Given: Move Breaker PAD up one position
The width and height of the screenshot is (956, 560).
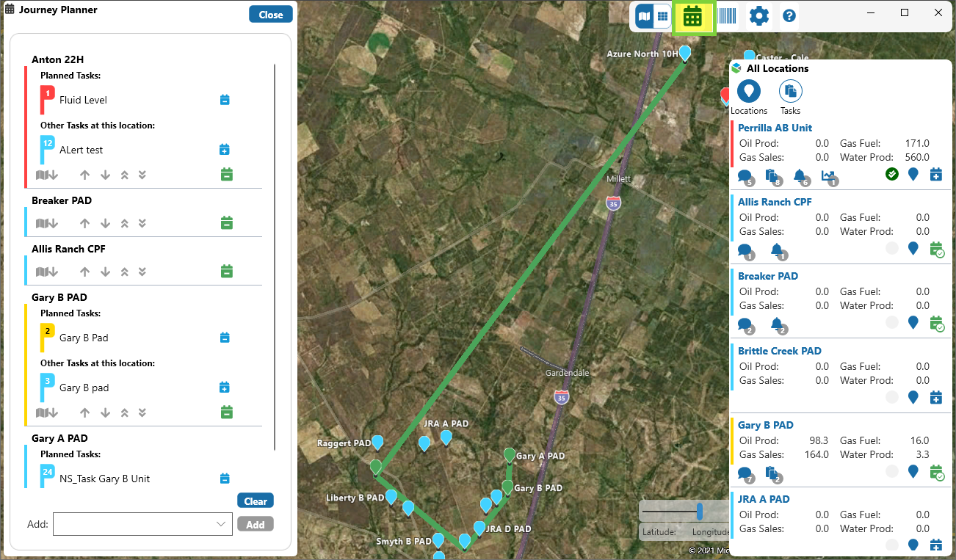Looking at the screenshot, I should coord(85,223).
